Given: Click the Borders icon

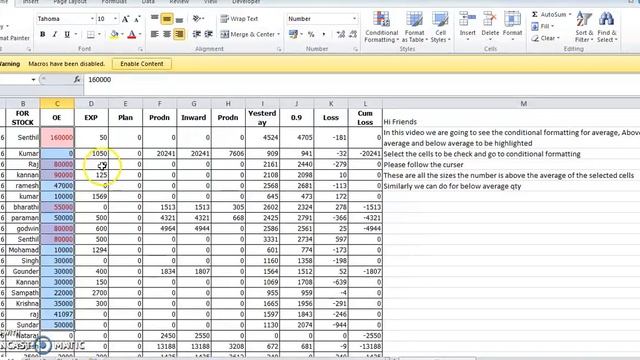Looking at the screenshot, I should 91,35.
